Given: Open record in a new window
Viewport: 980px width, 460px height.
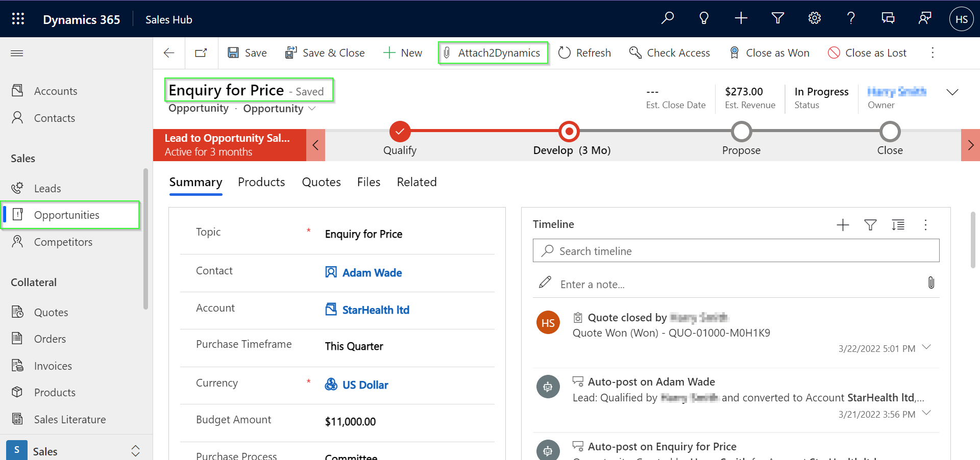Looking at the screenshot, I should [201, 53].
